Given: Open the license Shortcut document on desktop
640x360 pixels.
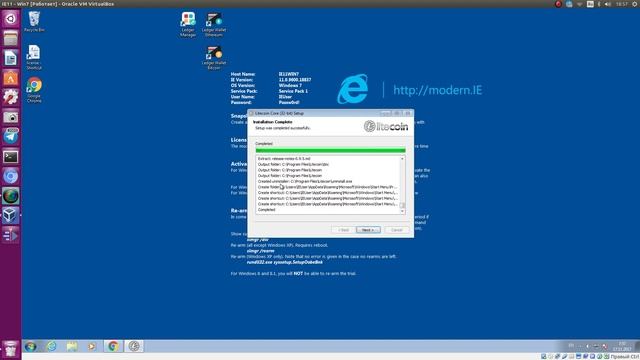Looking at the screenshot, I should tap(33, 57).
